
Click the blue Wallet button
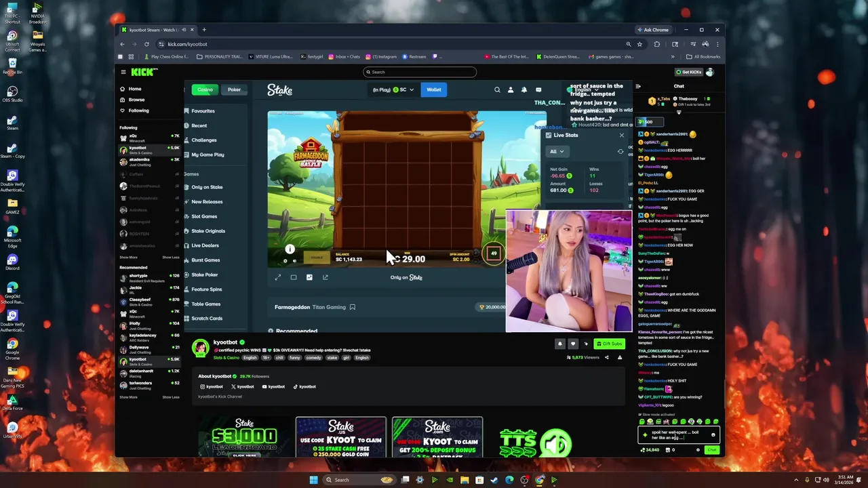coord(433,89)
